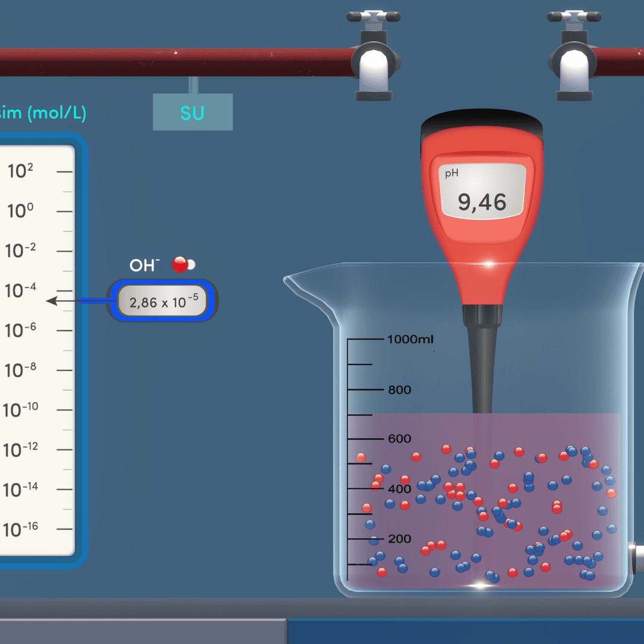Click the 10⁻¹⁶ mark on the scale
The image size is (644, 644).
coord(21,529)
